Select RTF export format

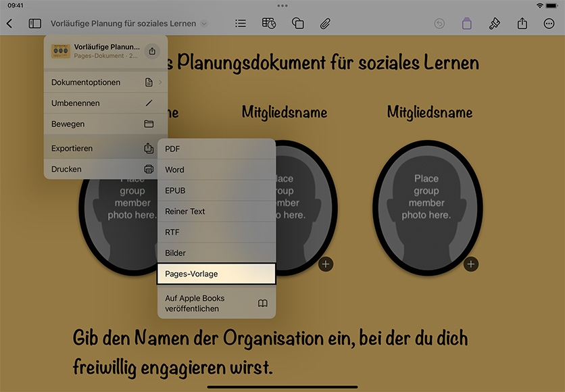(x=216, y=232)
